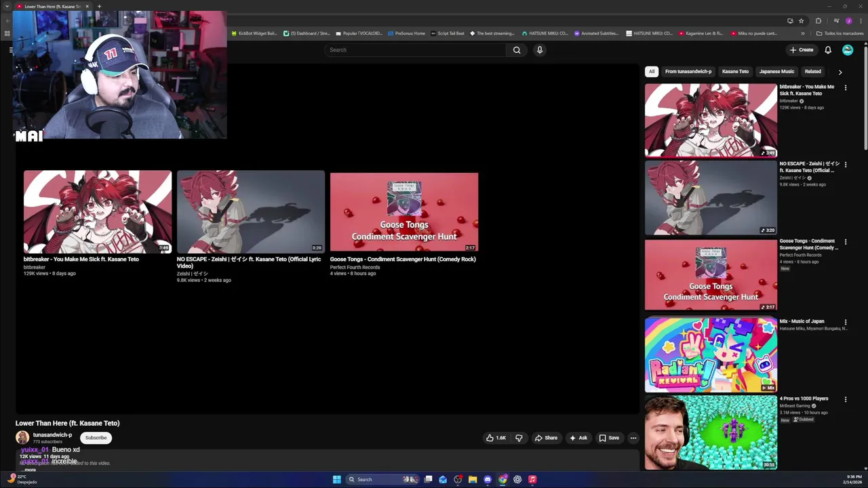This screenshot has width=868, height=488.
Task: Expand hidden bookmarks overflow chevron
Action: (x=803, y=33)
